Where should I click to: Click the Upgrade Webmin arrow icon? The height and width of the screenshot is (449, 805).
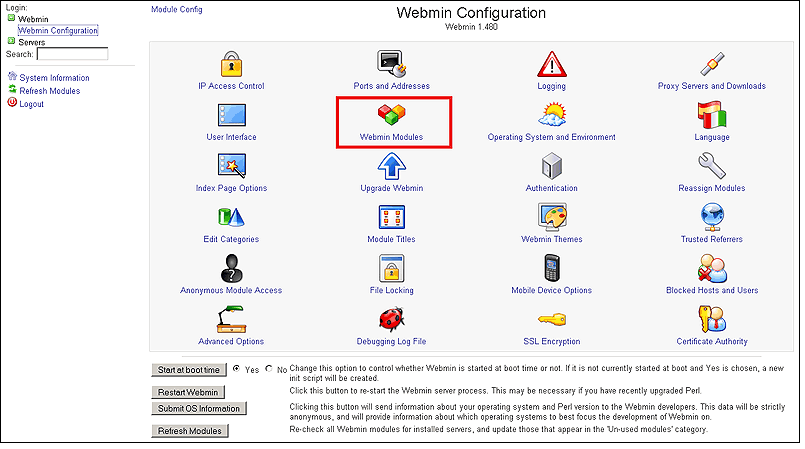[x=392, y=166]
